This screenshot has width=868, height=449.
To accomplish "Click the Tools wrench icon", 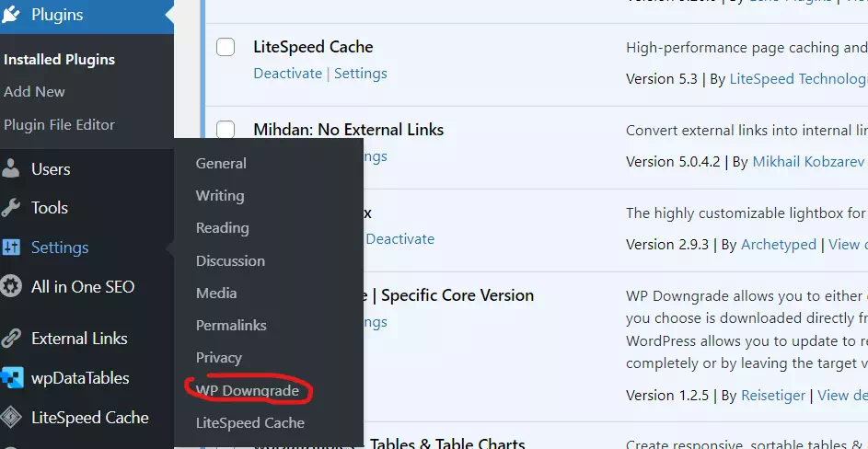I will pyautogui.click(x=10, y=208).
